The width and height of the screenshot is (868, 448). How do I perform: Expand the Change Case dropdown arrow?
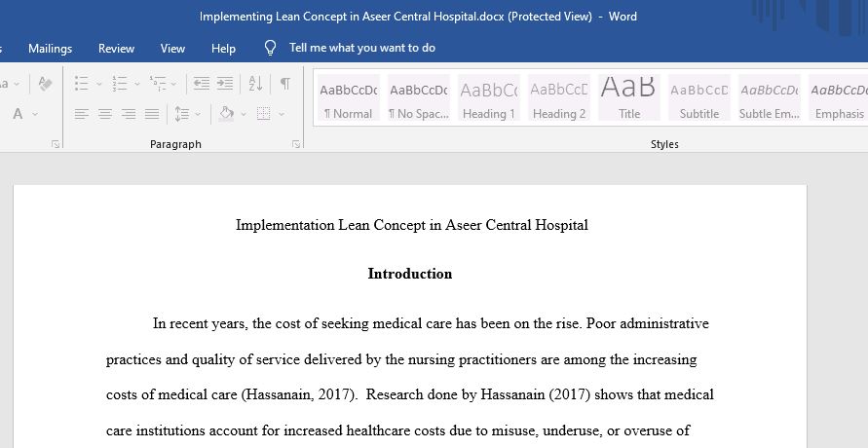[16, 84]
